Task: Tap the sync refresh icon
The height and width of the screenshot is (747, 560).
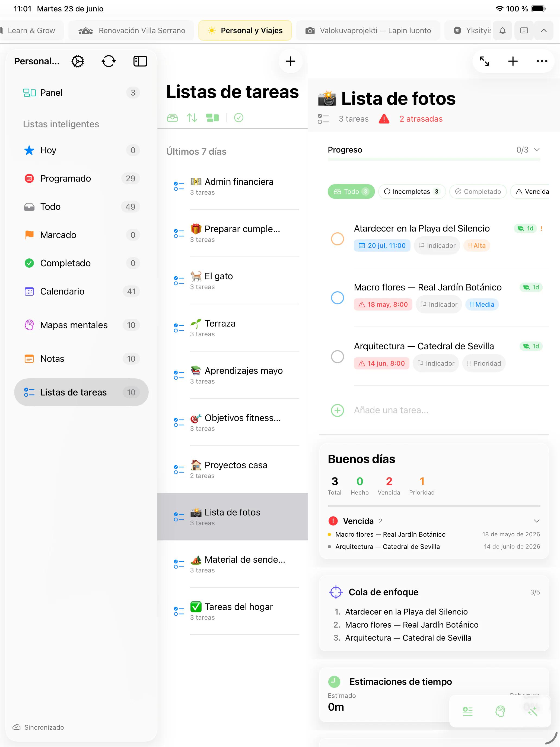Action: pyautogui.click(x=109, y=61)
